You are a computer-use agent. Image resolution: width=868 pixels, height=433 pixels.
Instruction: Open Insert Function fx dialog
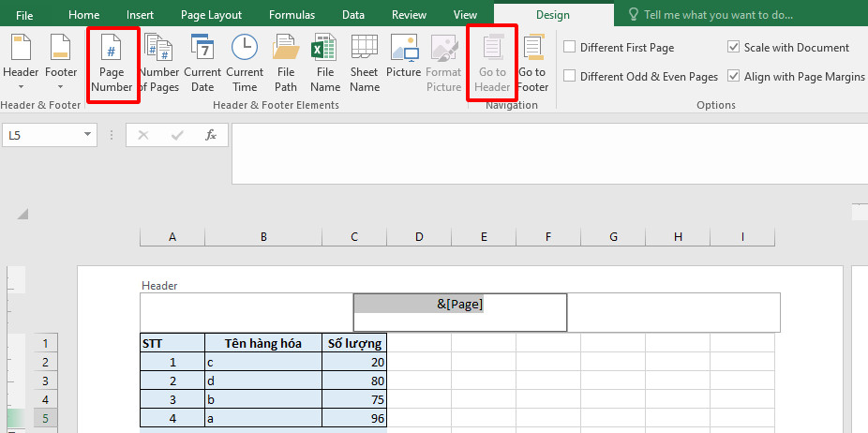[211, 135]
